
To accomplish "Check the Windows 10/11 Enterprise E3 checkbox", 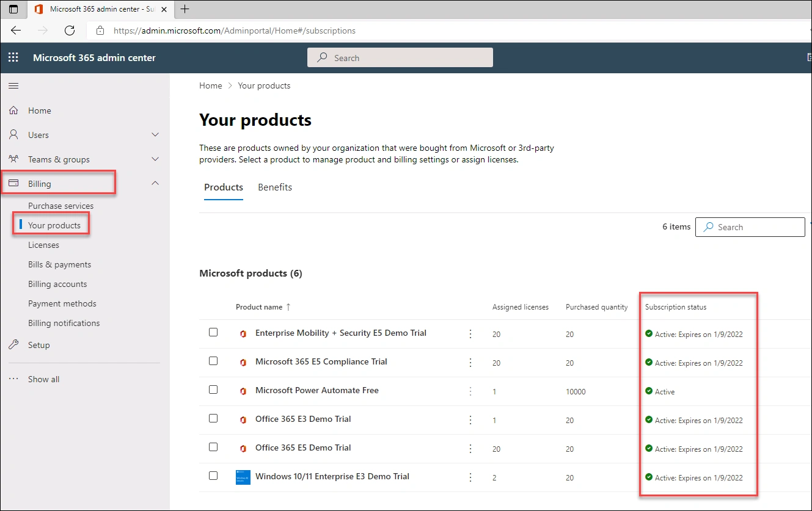I will 213,476.
